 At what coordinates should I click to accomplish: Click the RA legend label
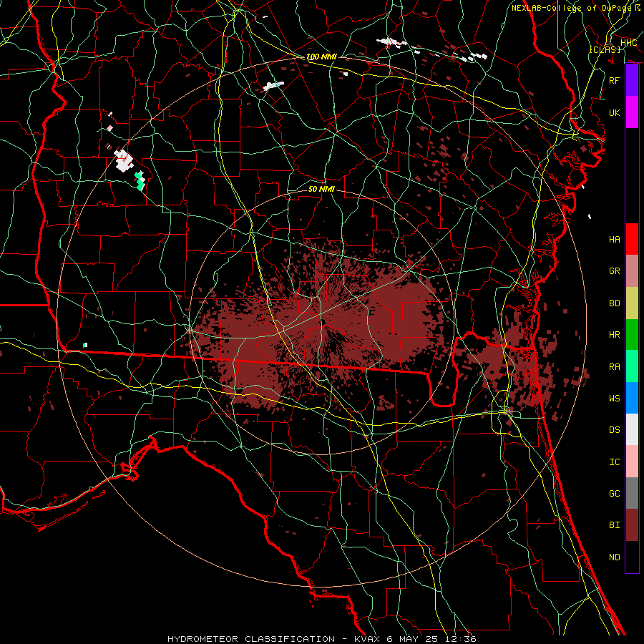[614, 367]
